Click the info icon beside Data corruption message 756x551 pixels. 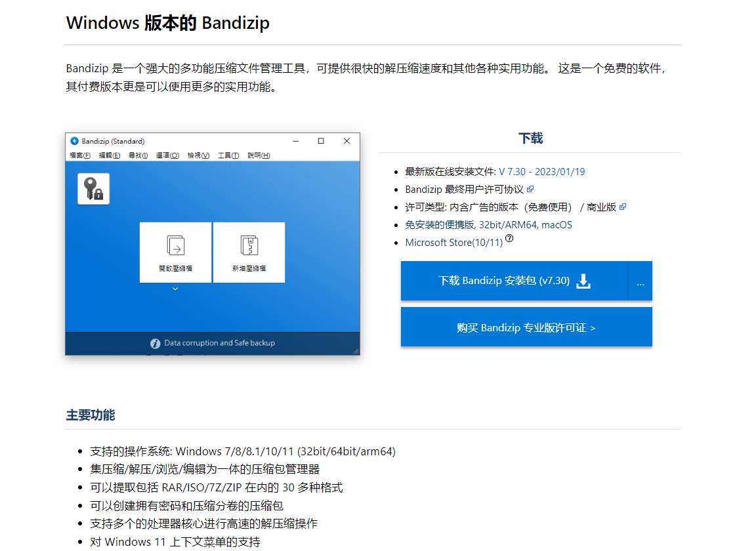(154, 342)
